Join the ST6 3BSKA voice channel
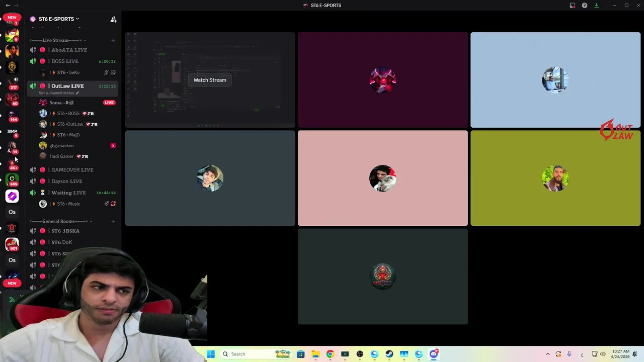 point(72,231)
